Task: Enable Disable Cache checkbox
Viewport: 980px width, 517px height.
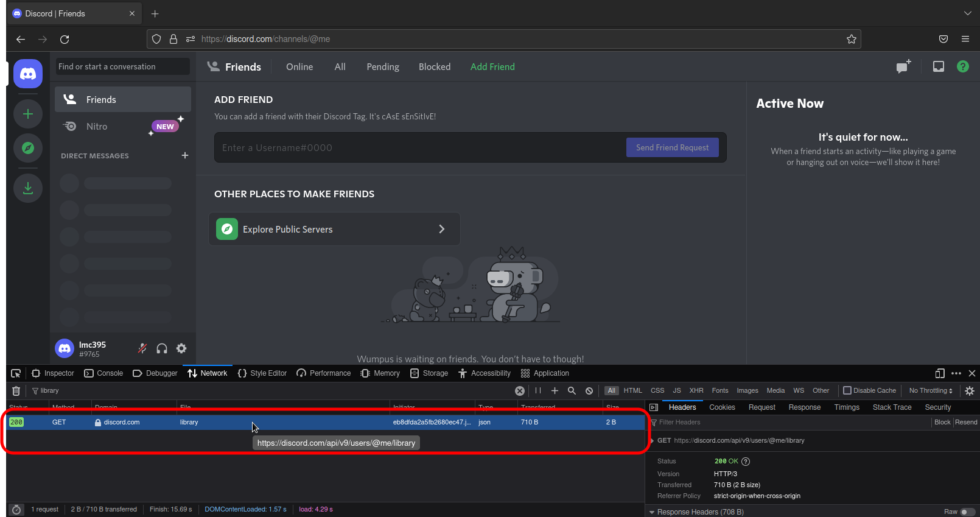Action: click(847, 391)
